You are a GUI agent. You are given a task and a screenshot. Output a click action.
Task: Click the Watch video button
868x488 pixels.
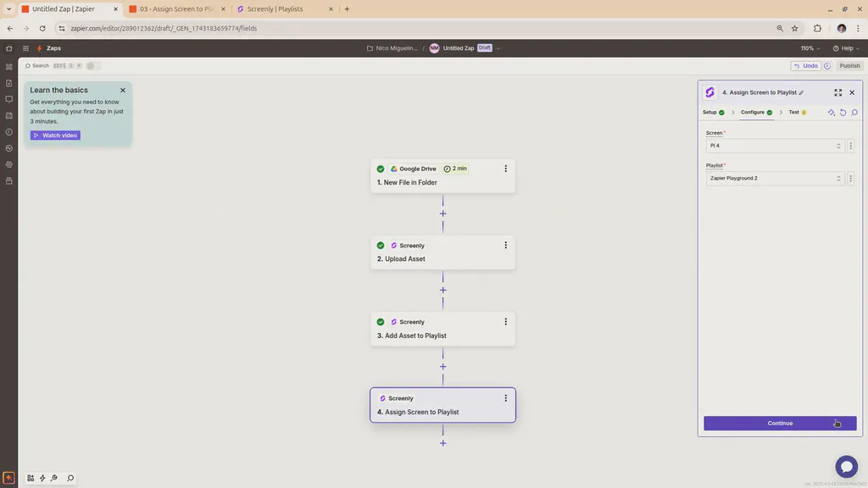coord(54,135)
